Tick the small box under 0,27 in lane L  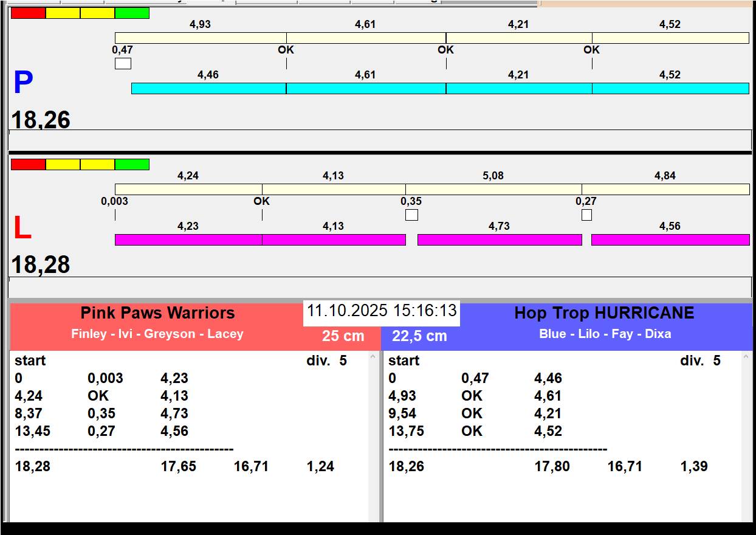586,215
